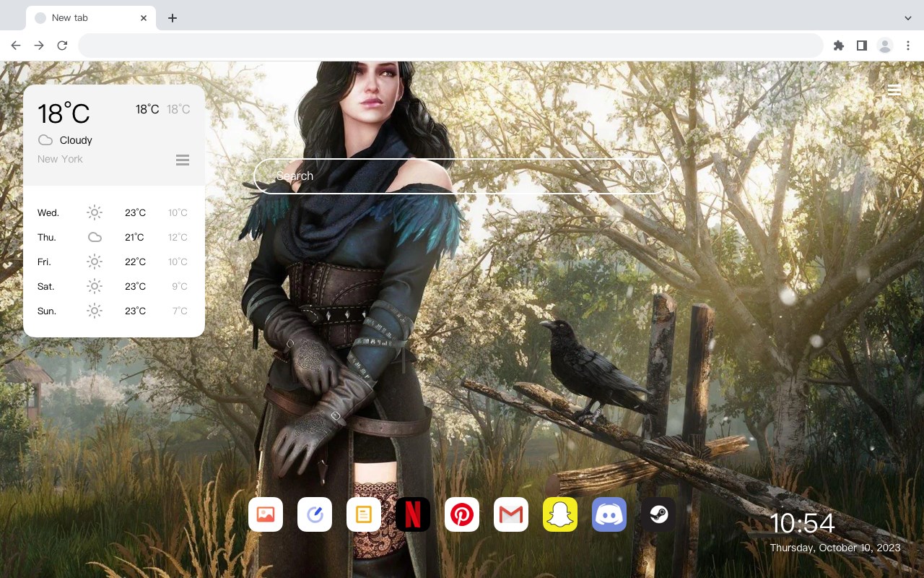Open a new browser tab
This screenshot has width=924, height=578.
coord(172,18)
